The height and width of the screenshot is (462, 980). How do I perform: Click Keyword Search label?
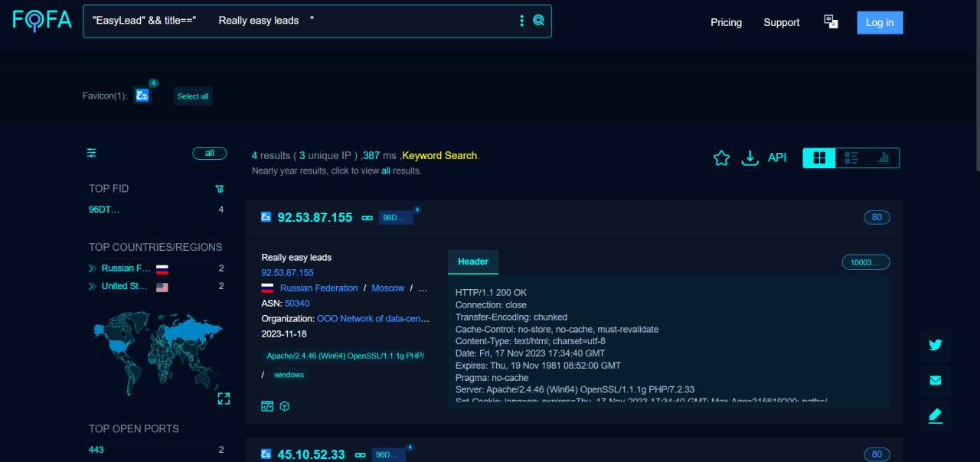click(439, 155)
